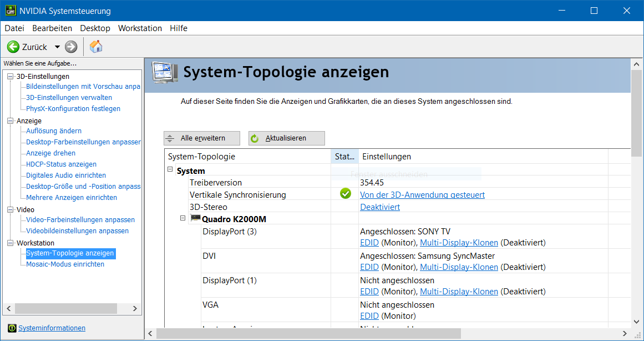Collapse the Quadro K2000M node

(x=183, y=218)
